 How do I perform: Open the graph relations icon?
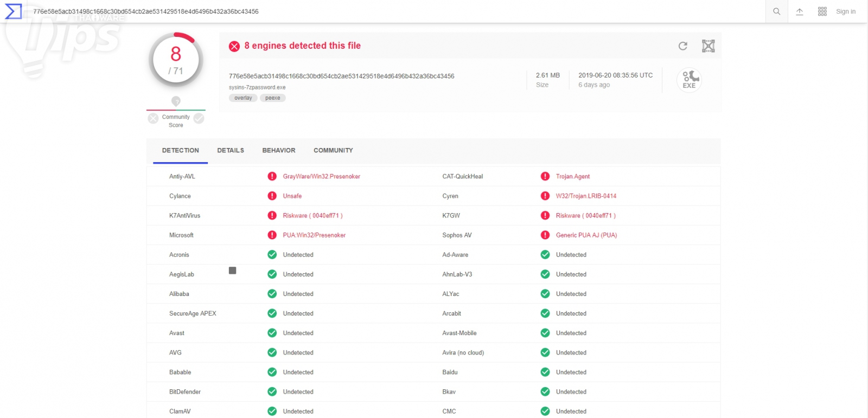pyautogui.click(x=708, y=46)
